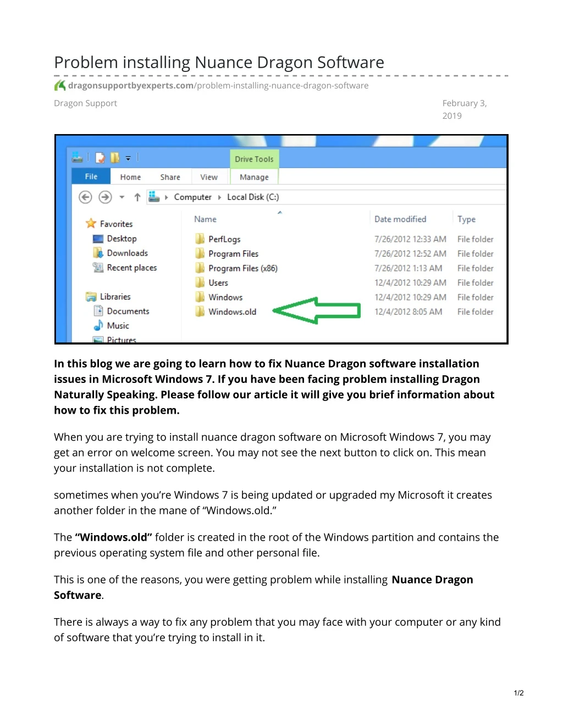Select Libraries in the navigation pane
This screenshot has width=563, height=728.
coord(115,296)
